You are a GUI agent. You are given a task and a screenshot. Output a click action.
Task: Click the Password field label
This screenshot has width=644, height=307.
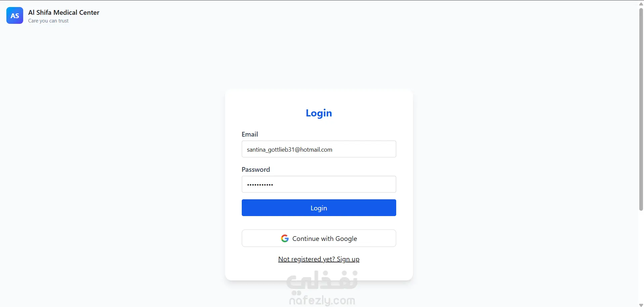256,169
